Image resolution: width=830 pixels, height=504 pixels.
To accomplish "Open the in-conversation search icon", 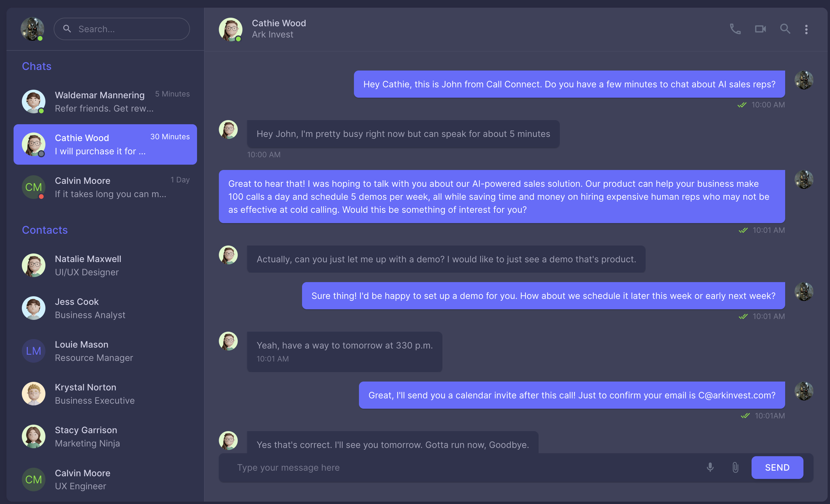I will [785, 29].
